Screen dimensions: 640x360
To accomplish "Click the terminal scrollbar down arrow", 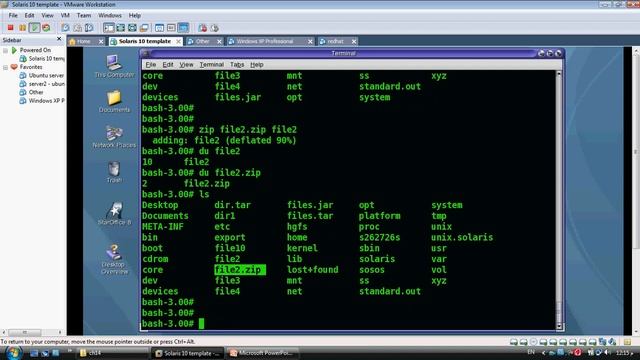I will pyautogui.click(x=559, y=327).
